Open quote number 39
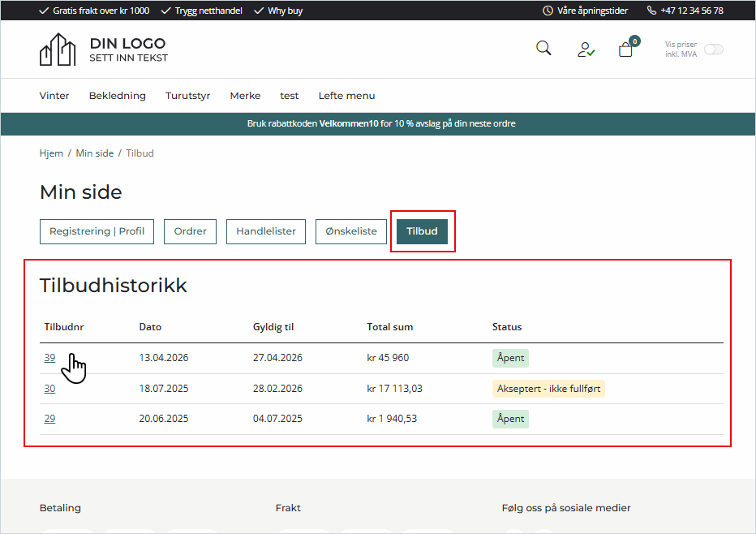 tap(49, 358)
